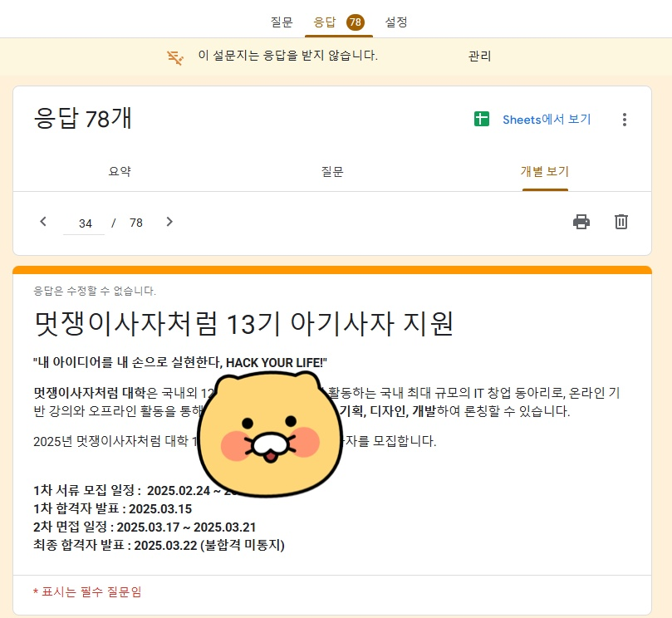Click the yellow bear character sticker

[x=270, y=434]
